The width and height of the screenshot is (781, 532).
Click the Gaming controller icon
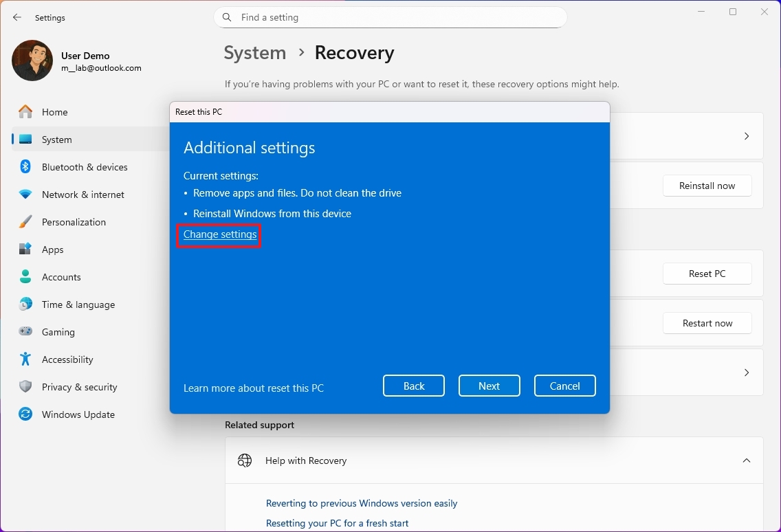(x=25, y=332)
